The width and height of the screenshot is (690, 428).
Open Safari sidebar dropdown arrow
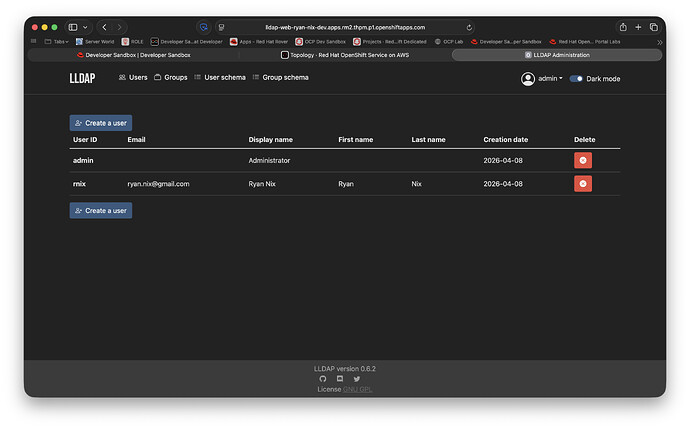coord(85,27)
